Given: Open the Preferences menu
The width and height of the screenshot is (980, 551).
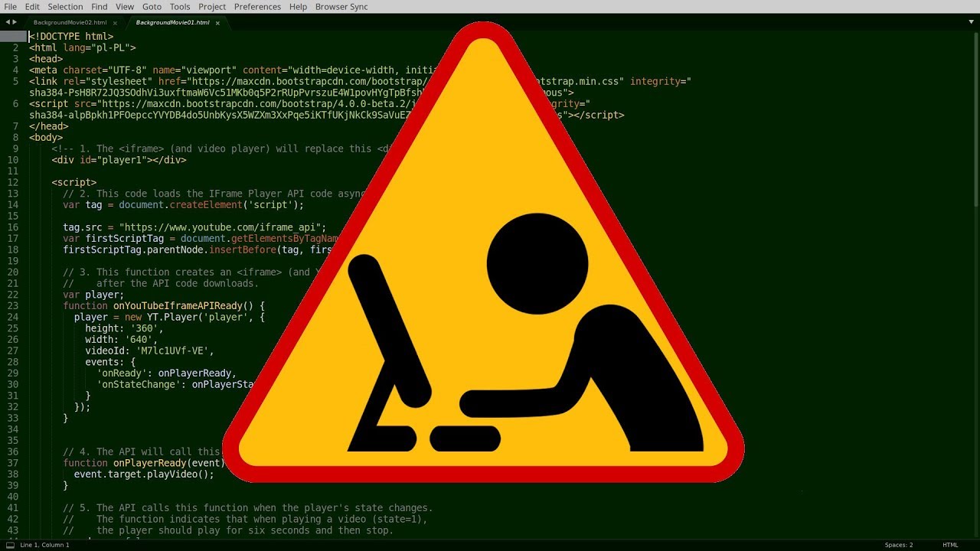Looking at the screenshot, I should pos(257,6).
